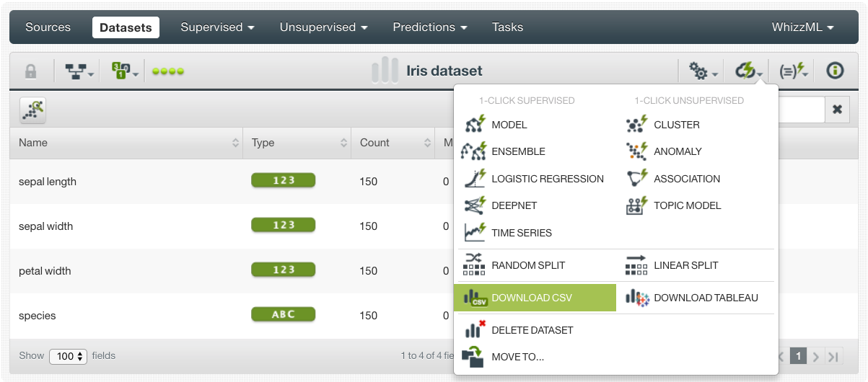
Task: Click the Anomaly detector icon
Action: 636,151
